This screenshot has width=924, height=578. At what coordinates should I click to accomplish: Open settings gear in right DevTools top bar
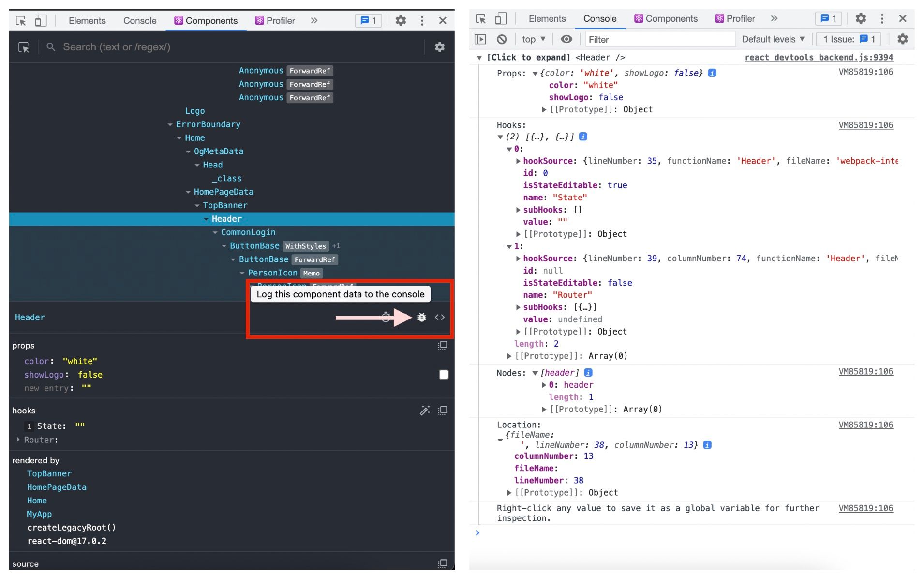861,19
